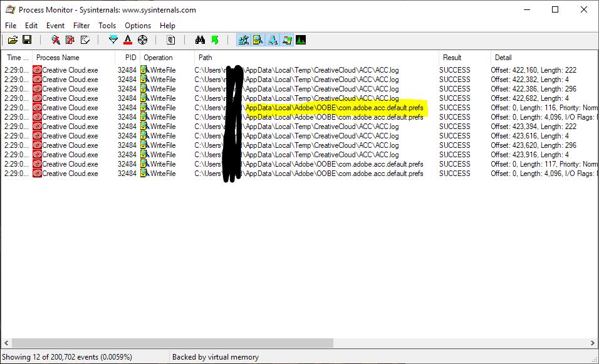Select row with Offset: 422,386, Length: 296

tap(300, 89)
